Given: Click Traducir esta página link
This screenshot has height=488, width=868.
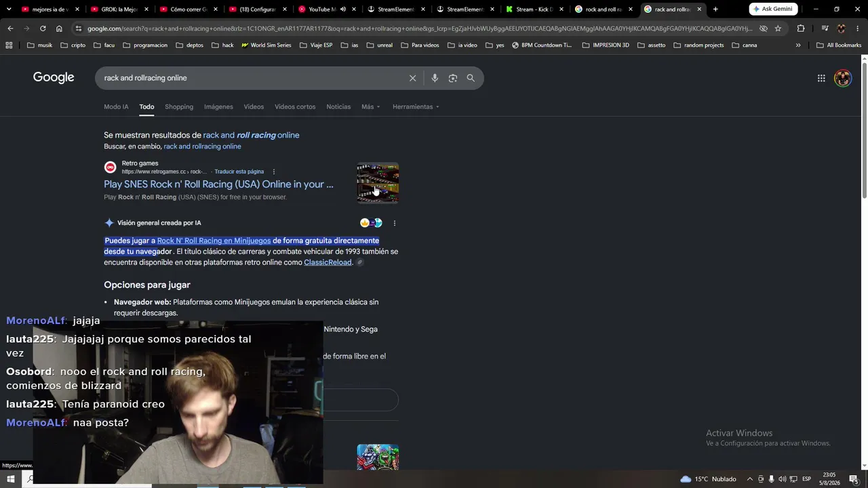Looking at the screenshot, I should pos(239,171).
